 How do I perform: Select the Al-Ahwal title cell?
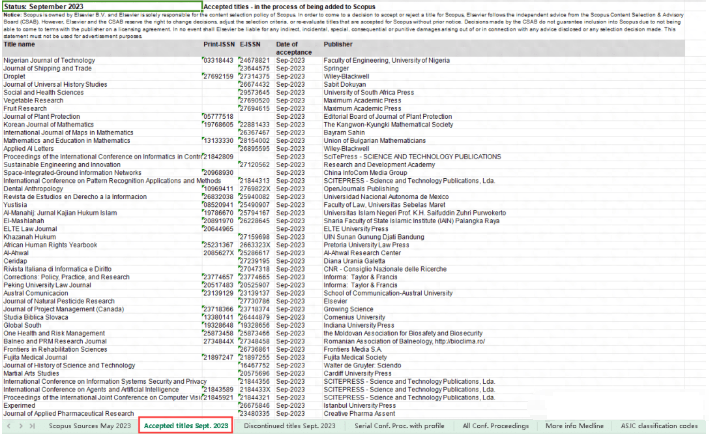(x=16, y=253)
